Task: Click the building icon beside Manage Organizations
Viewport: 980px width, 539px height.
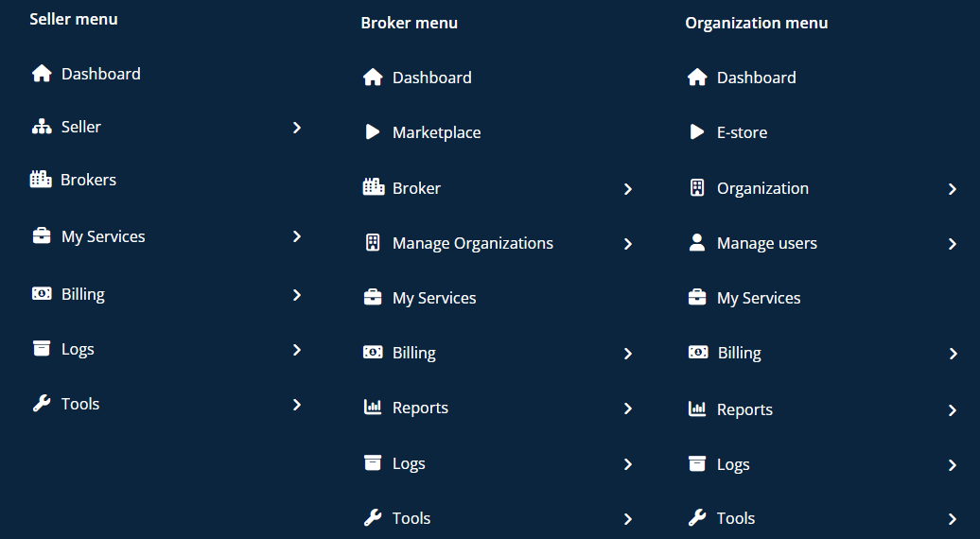Action: (x=373, y=242)
